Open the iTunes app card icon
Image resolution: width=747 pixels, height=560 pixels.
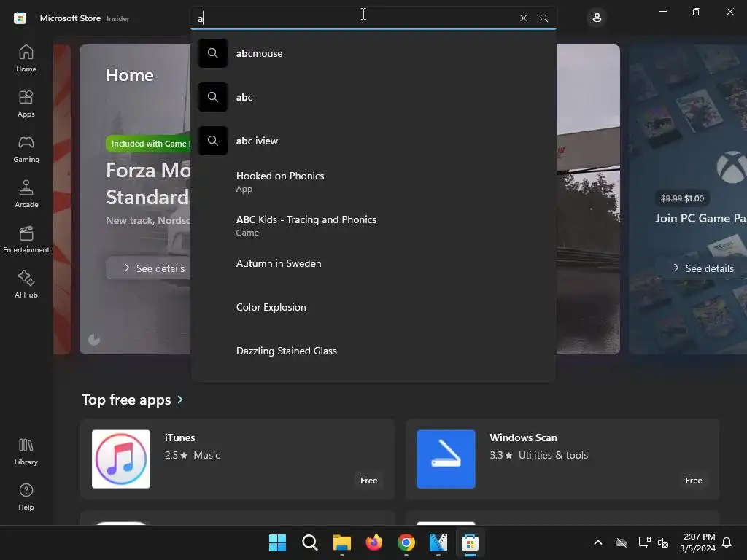pos(121,459)
